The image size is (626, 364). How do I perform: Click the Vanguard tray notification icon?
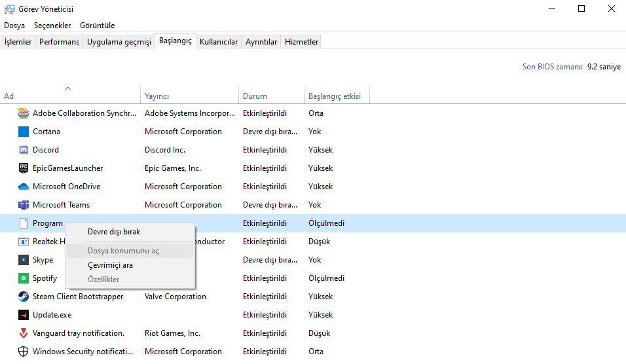point(24,333)
